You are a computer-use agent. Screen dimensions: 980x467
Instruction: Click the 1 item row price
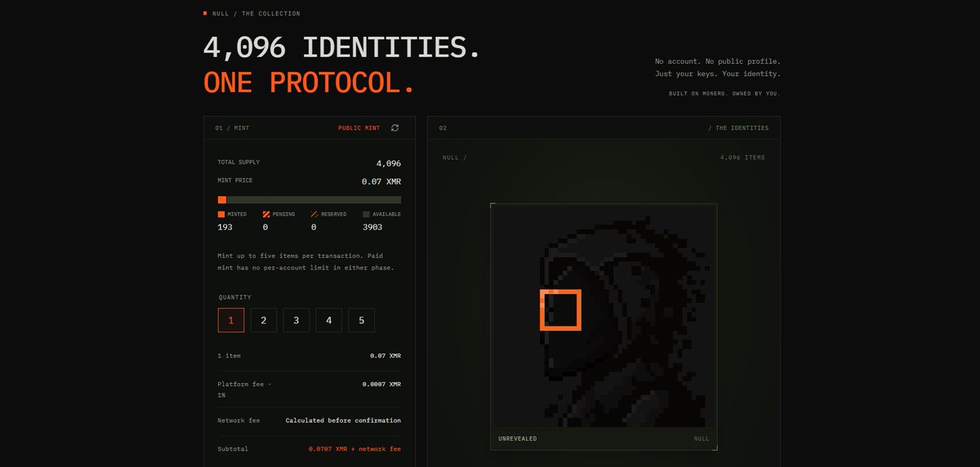pos(385,356)
